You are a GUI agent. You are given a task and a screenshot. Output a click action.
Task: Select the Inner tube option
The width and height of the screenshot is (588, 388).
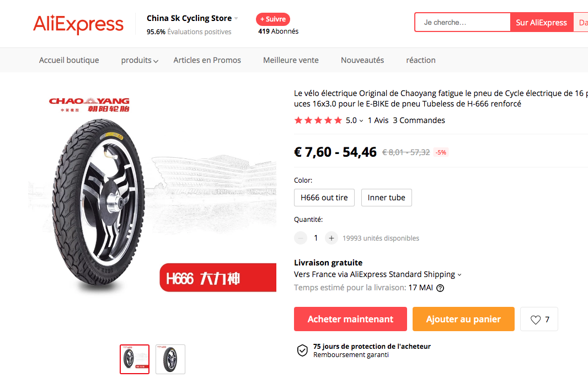[x=386, y=198]
